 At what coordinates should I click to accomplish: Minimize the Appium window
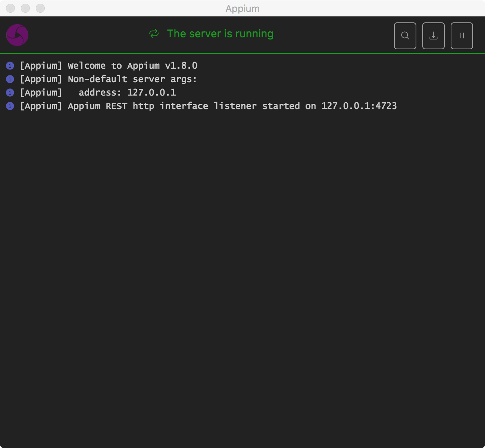[25, 8]
